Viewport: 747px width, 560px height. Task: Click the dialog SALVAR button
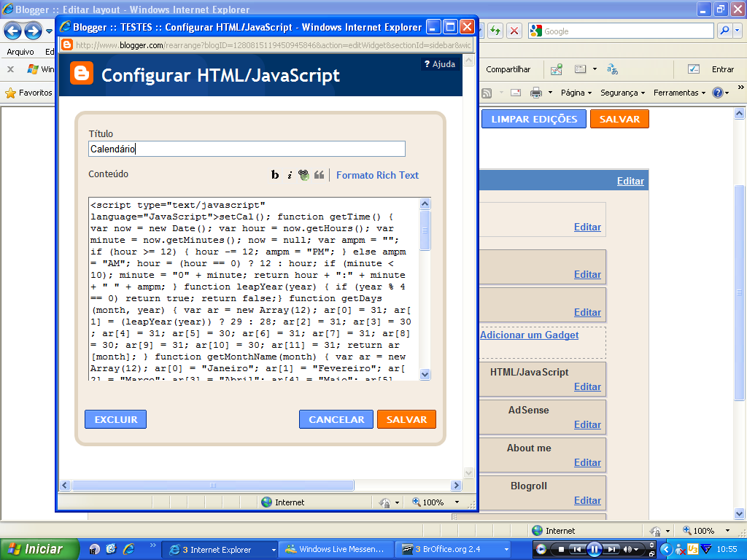coord(406,419)
